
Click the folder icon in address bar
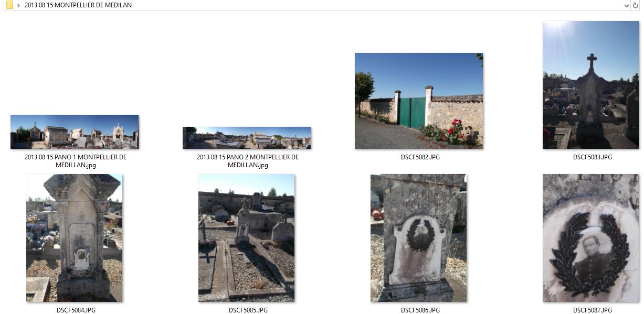[x=9, y=5]
